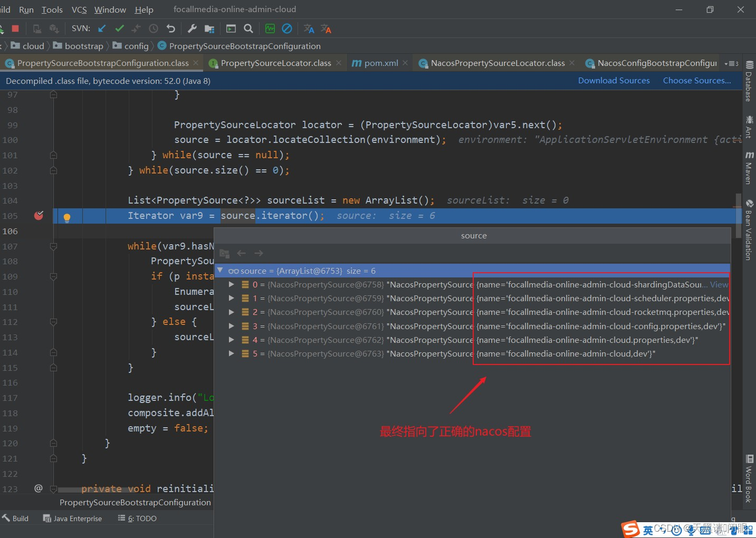Open settings via the wrench icon
The width and height of the screenshot is (756, 538).
click(192, 28)
